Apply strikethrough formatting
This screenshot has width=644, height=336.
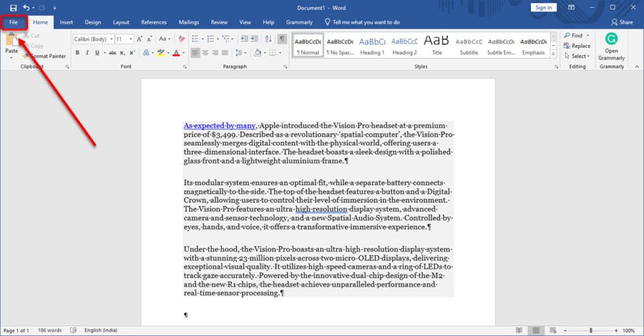(x=113, y=53)
